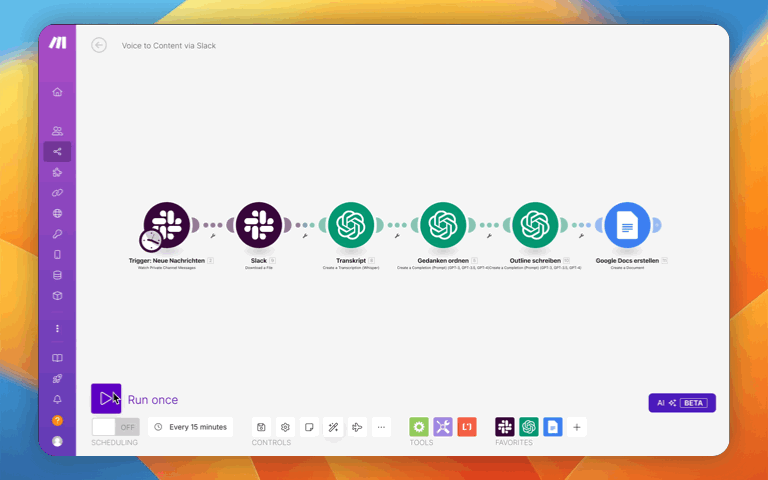The height and width of the screenshot is (480, 768).
Task: Click wrench filter between Slack and Transkript
Action: pos(305,236)
